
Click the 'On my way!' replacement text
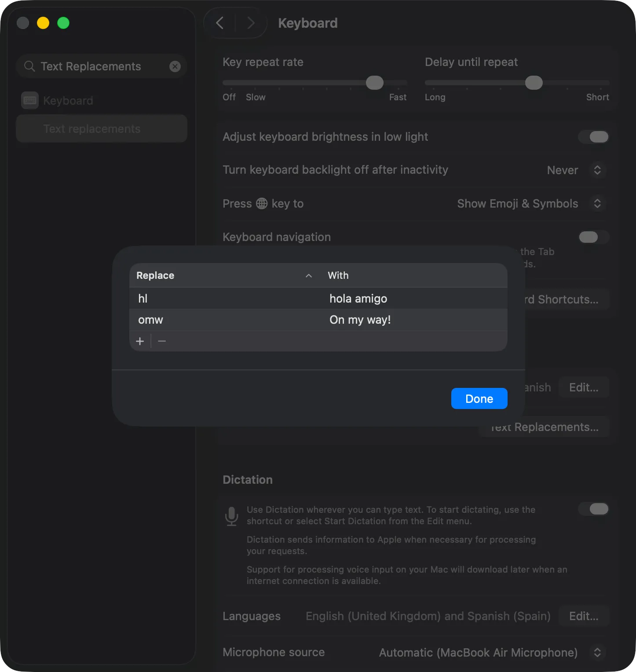(x=360, y=320)
